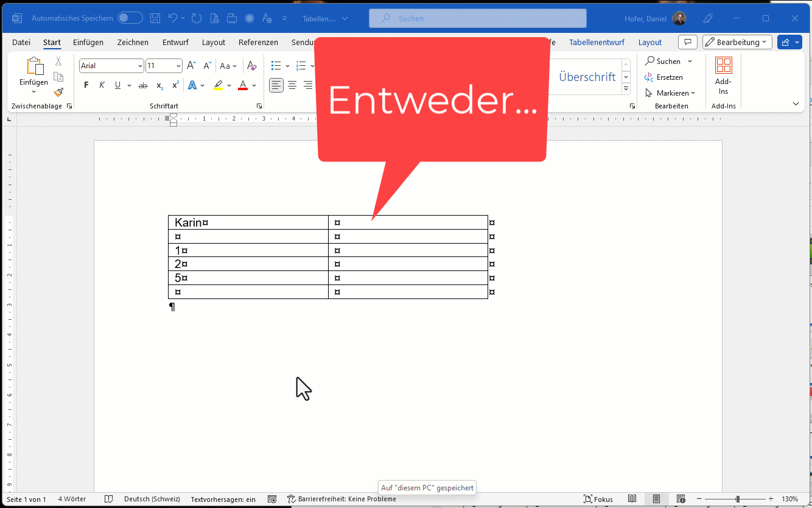This screenshot has width=812, height=508.
Task: Click the Fokus button in status bar
Action: coord(598,499)
